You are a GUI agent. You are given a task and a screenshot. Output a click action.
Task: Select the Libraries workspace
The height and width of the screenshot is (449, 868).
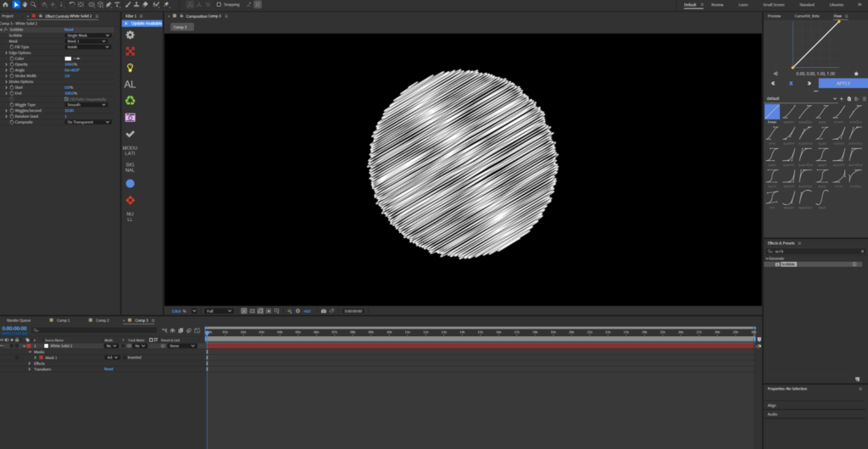click(x=837, y=4)
